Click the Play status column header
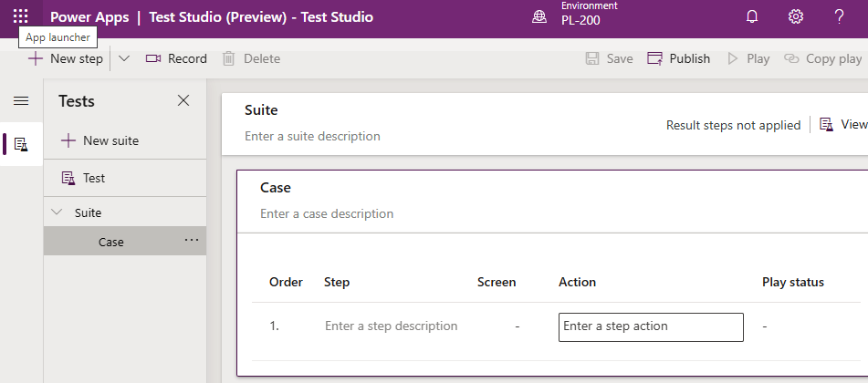Image resolution: width=868 pixels, height=383 pixels. click(x=793, y=283)
